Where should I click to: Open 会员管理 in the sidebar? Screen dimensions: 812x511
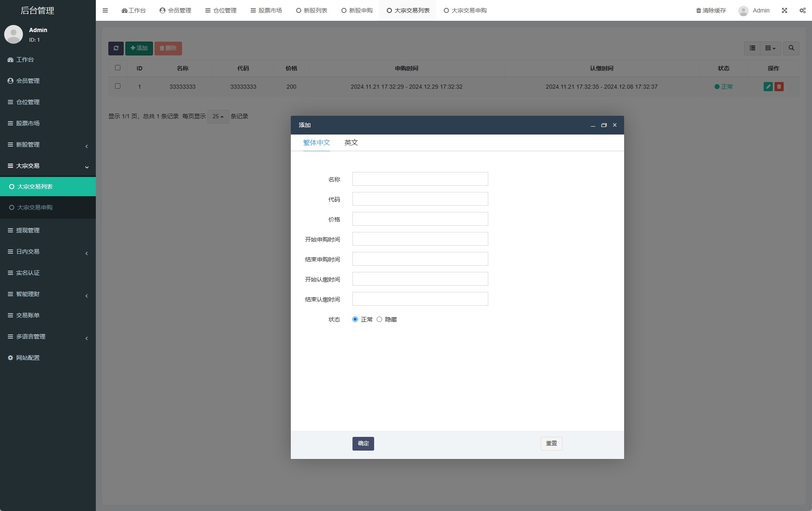pos(48,81)
